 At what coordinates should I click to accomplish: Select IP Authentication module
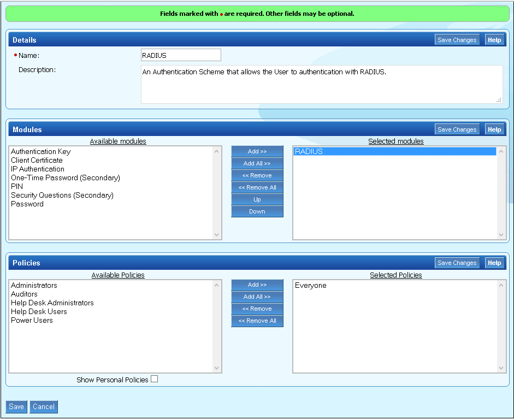pyautogui.click(x=38, y=169)
